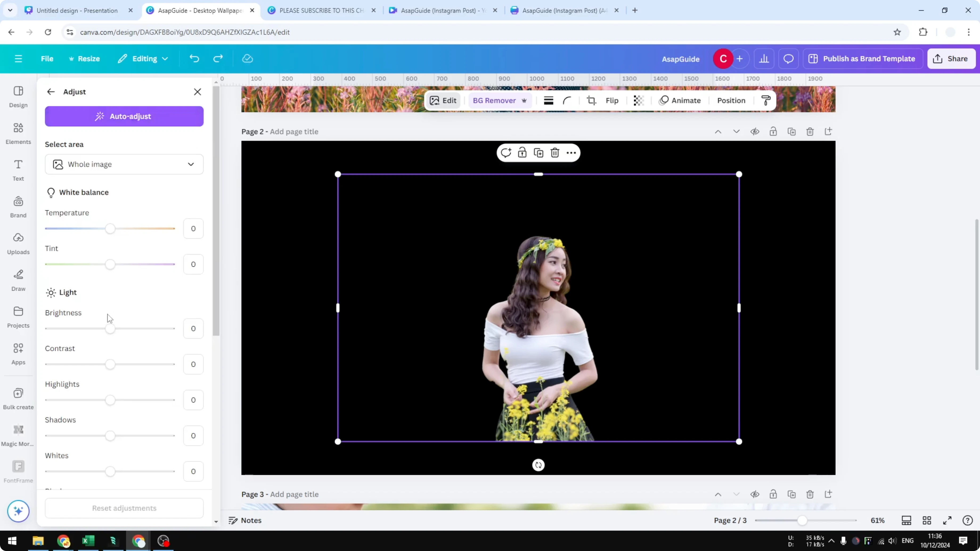Viewport: 980px width, 551px height.
Task: Open the File menu
Action: (47, 58)
